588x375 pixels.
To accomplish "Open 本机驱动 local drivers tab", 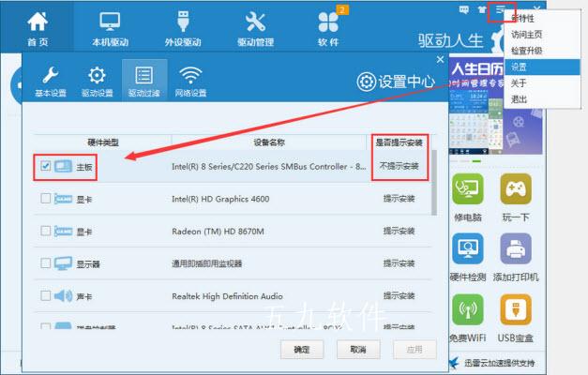I will click(110, 28).
